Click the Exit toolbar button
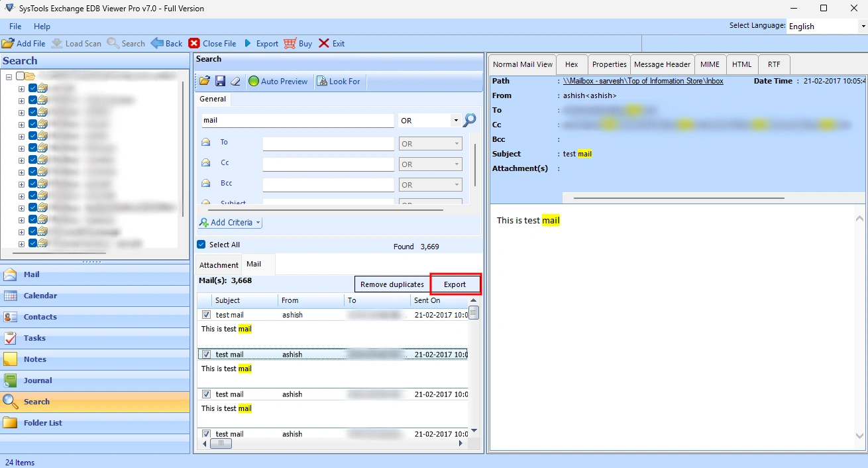The width and height of the screenshot is (868, 468). click(x=331, y=43)
